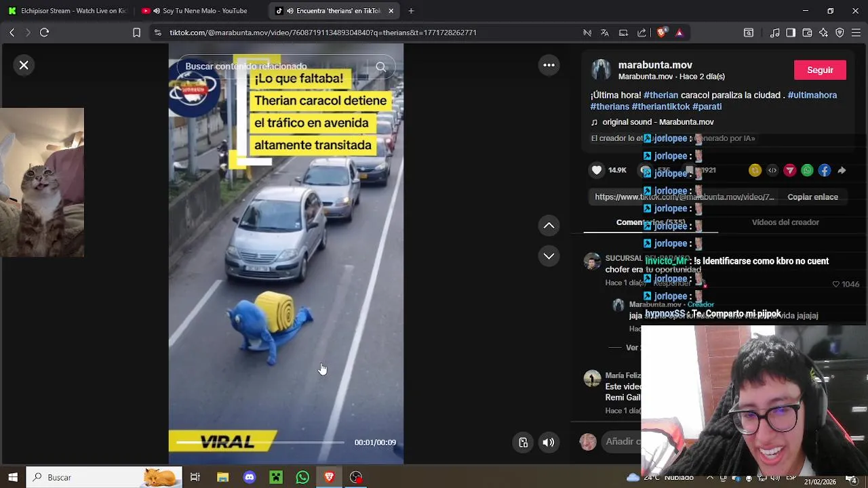Bookmark this page icon in address bar
868x488 pixels.
pyautogui.click(x=136, y=33)
